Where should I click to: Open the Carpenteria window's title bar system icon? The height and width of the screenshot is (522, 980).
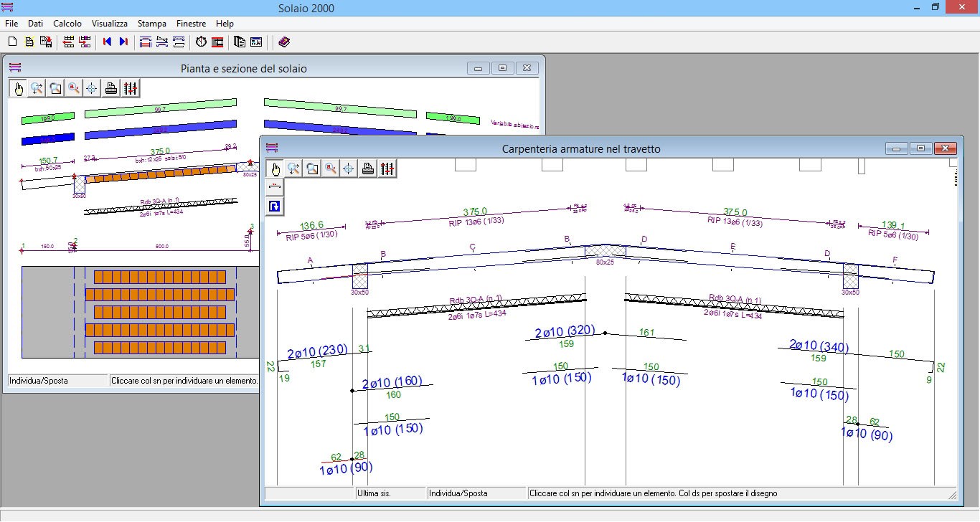point(272,148)
